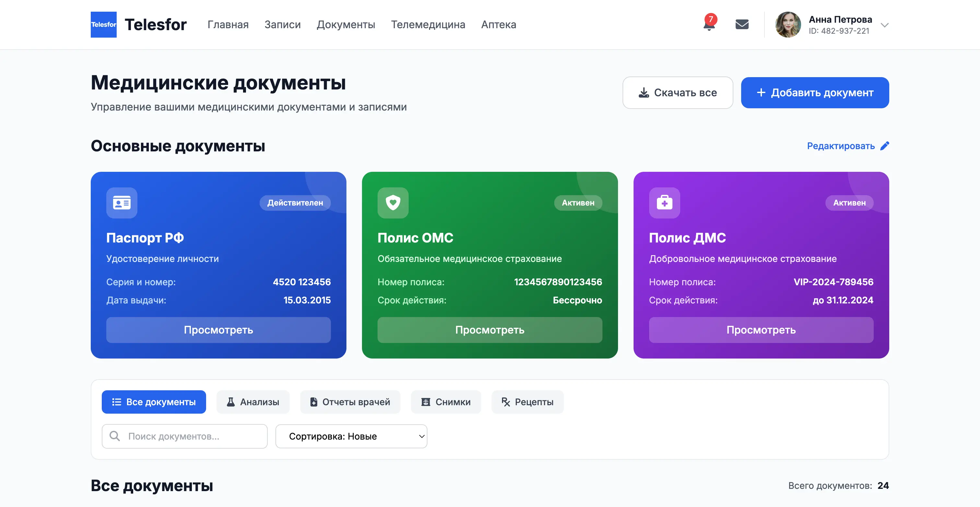This screenshot has width=980, height=507.
Task: Click the DMS medical kit icon
Action: (x=664, y=203)
